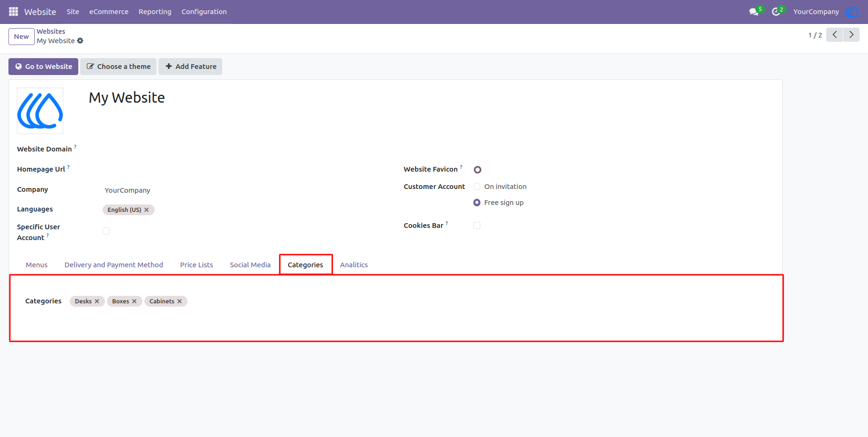Click the Specific User Account help icon
The height and width of the screenshot is (437, 868).
coord(47,235)
